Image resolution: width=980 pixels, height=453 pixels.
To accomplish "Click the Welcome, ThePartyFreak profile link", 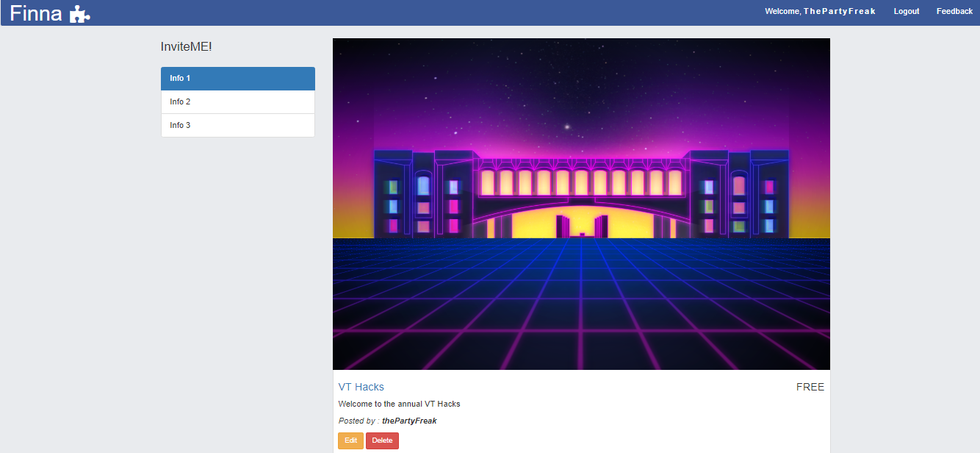I will click(x=820, y=11).
